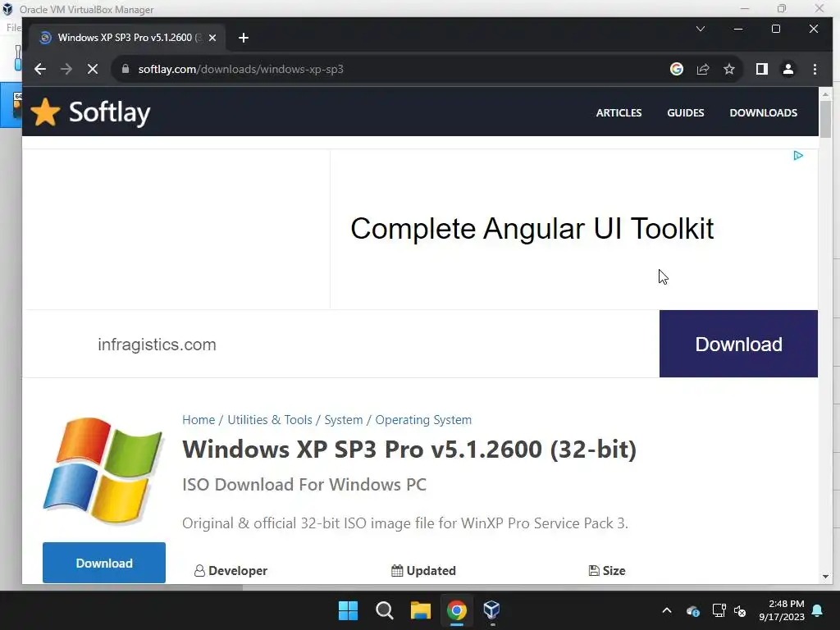The width and height of the screenshot is (840, 630).
Task: Open File Explorer from taskbar
Action: point(421,610)
